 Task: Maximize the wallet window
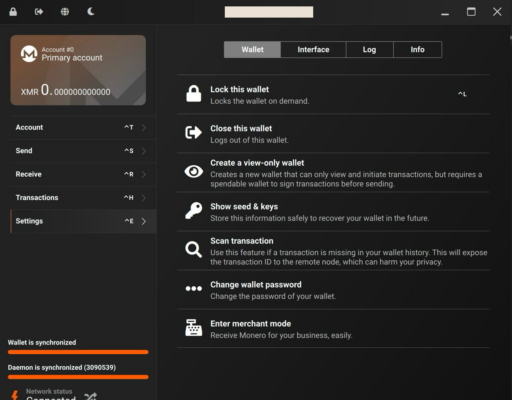tap(471, 12)
